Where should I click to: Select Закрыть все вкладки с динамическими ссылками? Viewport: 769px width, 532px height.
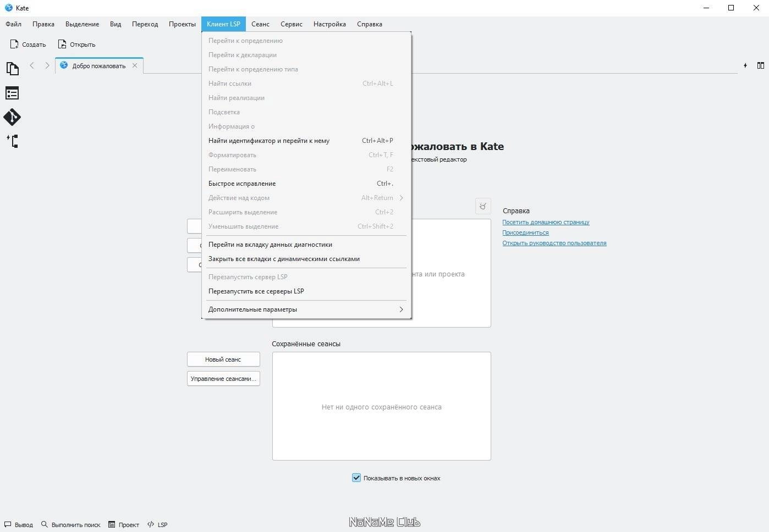coord(306,259)
